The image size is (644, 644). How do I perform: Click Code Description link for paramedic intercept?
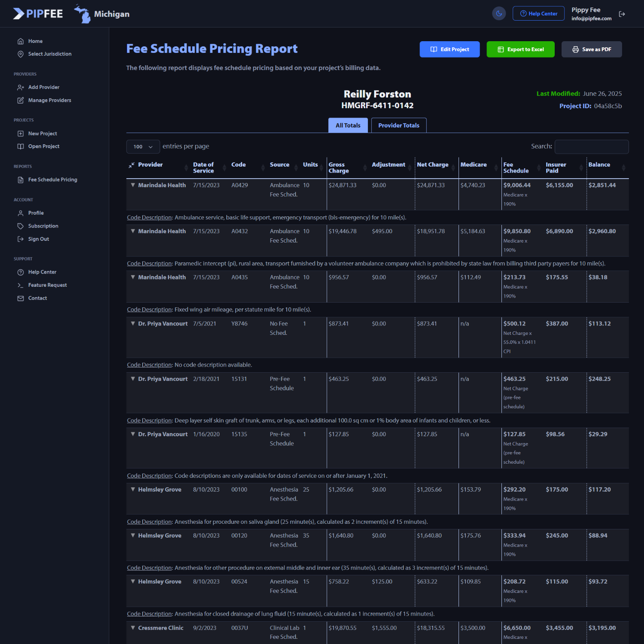click(x=149, y=264)
